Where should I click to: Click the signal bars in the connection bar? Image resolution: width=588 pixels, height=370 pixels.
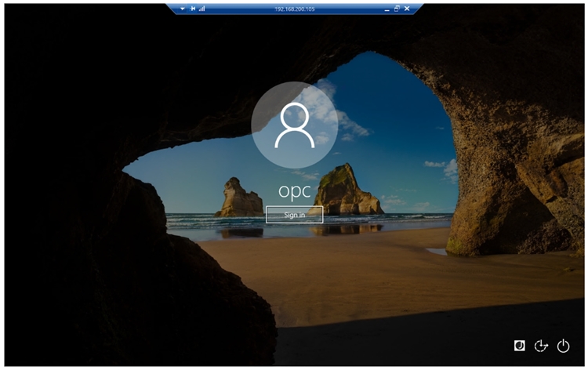[202, 8]
